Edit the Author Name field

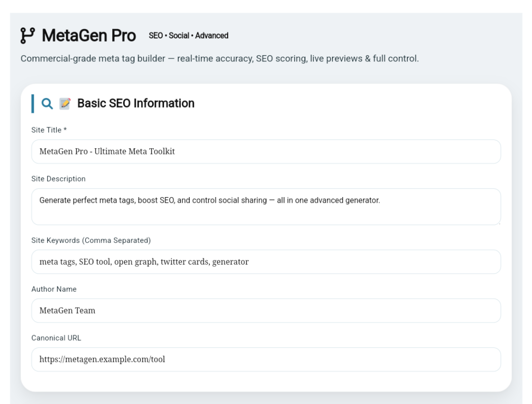[266, 310]
